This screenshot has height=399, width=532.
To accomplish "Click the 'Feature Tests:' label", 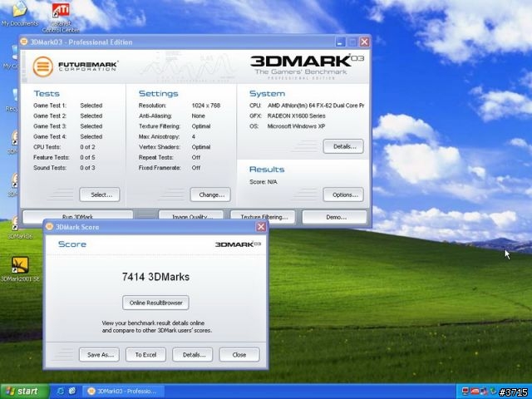I will (52, 157).
